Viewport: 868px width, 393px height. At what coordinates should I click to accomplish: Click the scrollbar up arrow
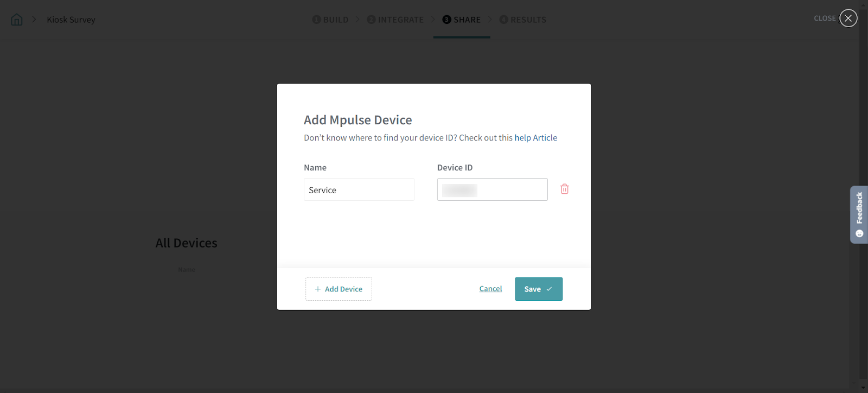click(x=863, y=4)
